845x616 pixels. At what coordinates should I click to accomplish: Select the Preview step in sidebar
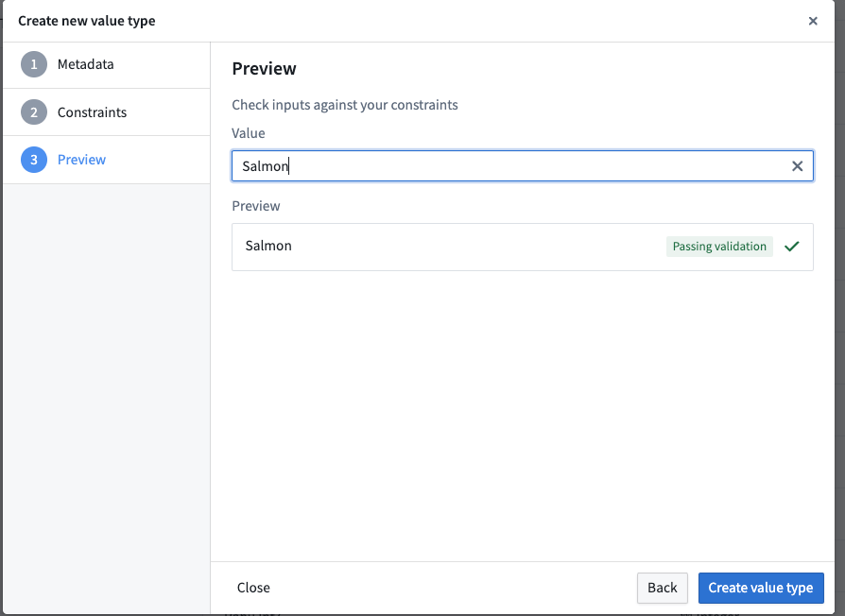pos(81,160)
